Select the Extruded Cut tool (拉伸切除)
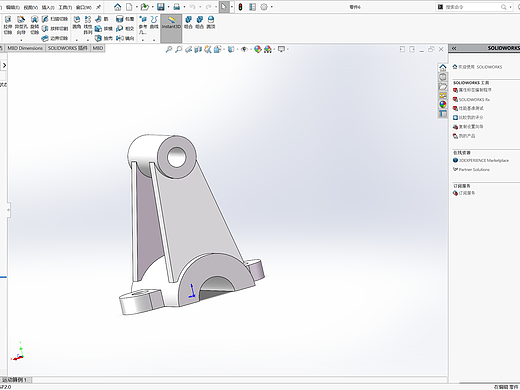Image resolution: width=520 pixels, height=390 pixels. coord(8,25)
